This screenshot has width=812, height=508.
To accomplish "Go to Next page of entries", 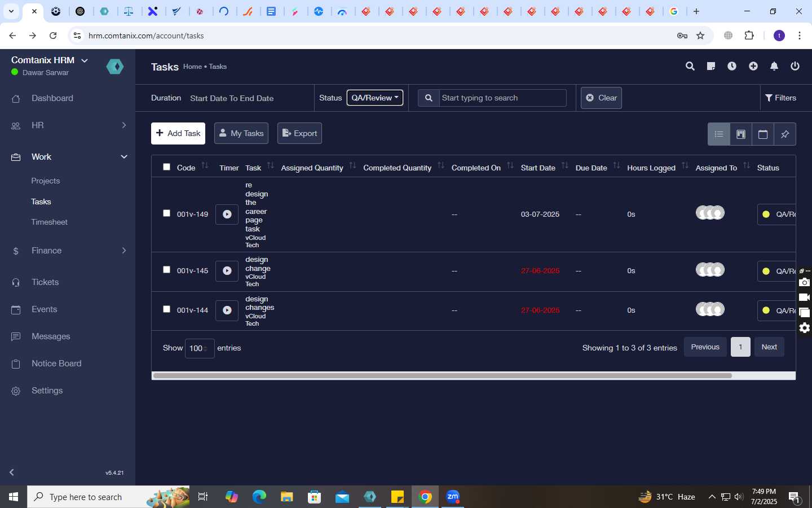I will (x=769, y=347).
